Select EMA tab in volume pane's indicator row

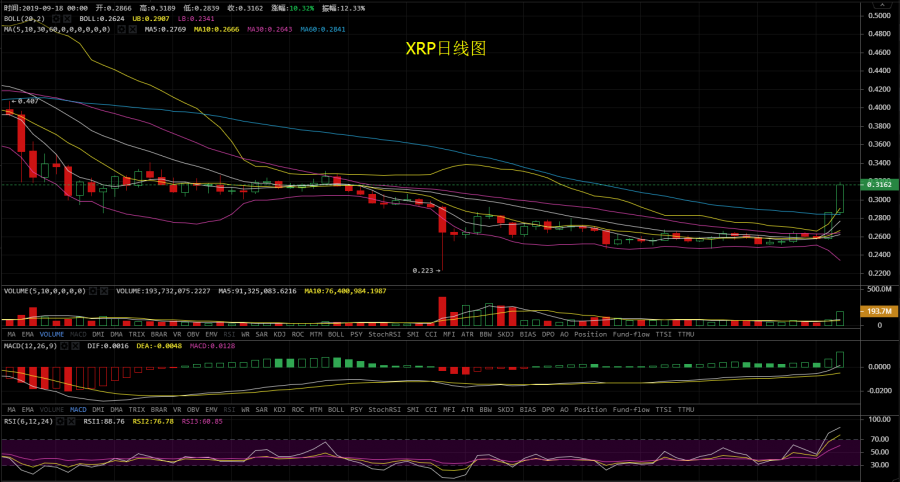(x=28, y=333)
